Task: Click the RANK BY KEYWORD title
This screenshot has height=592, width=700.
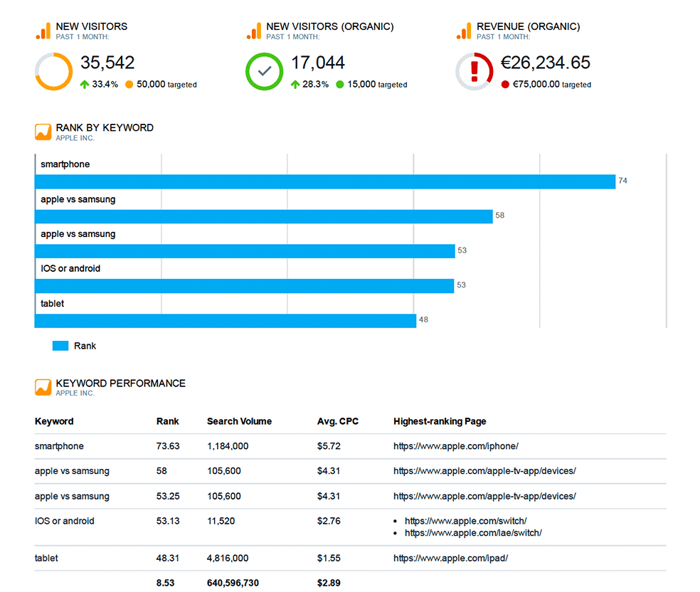Action: point(105,128)
